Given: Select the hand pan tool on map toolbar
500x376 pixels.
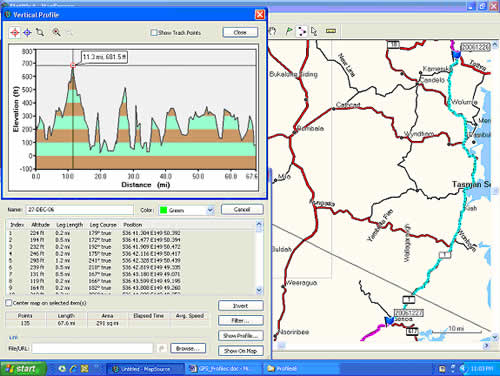Looking at the screenshot, I should coord(273,31).
